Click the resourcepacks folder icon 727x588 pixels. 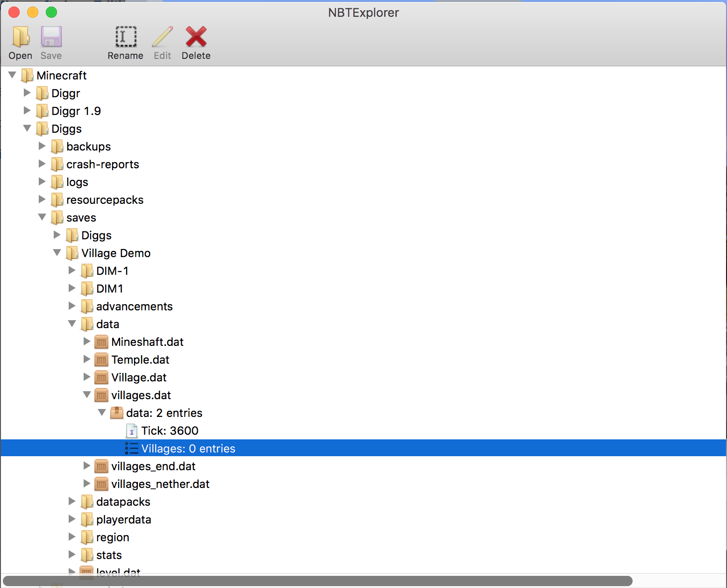[57, 200]
